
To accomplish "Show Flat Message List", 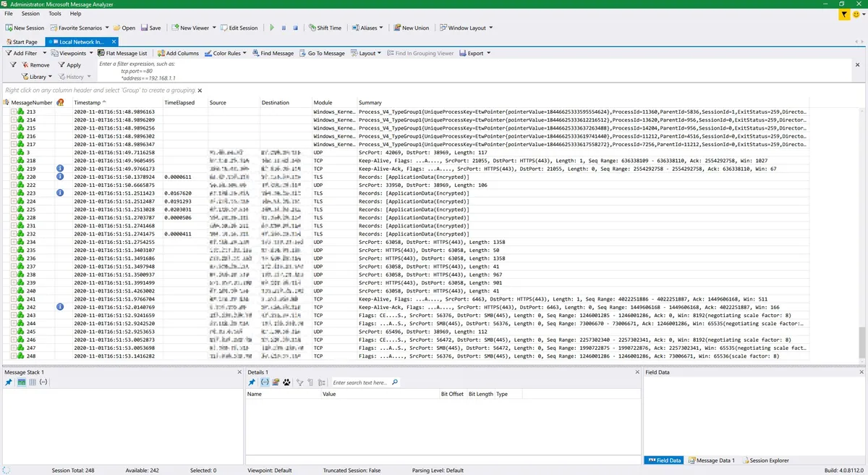I will tap(122, 53).
